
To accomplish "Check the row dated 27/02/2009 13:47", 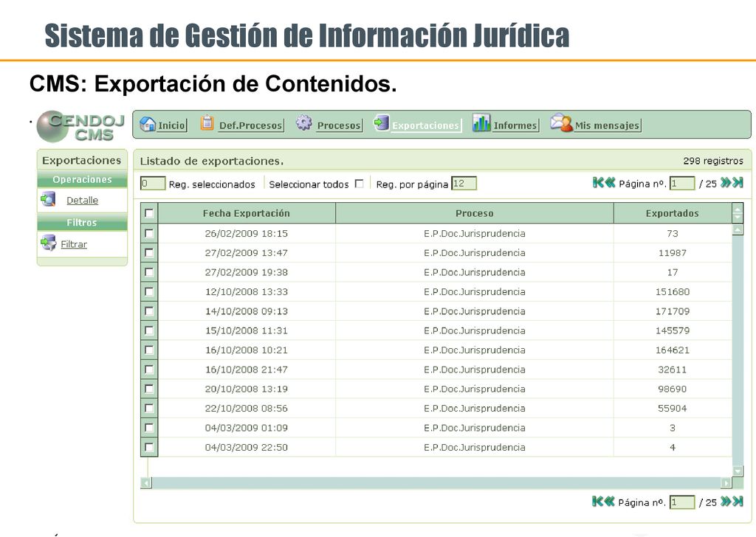I will (149, 252).
